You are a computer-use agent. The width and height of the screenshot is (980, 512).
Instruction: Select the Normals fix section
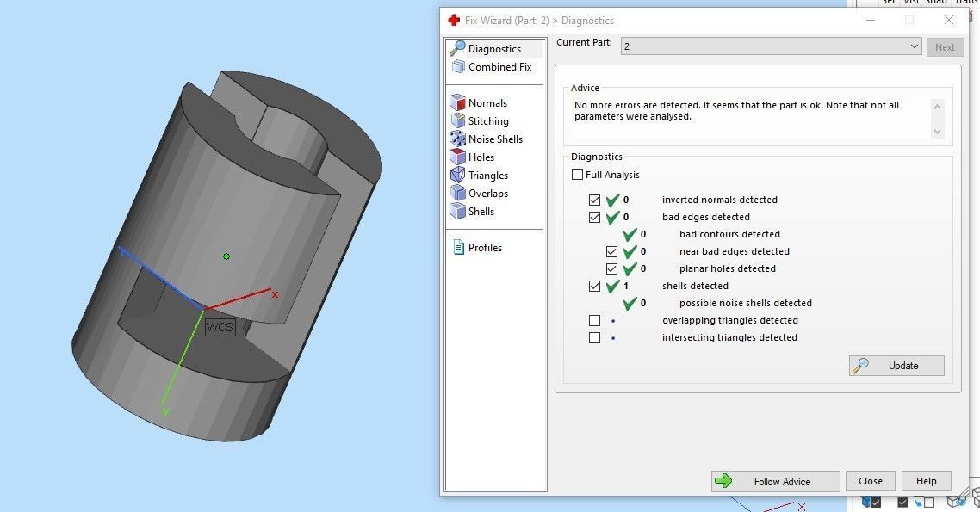point(487,103)
